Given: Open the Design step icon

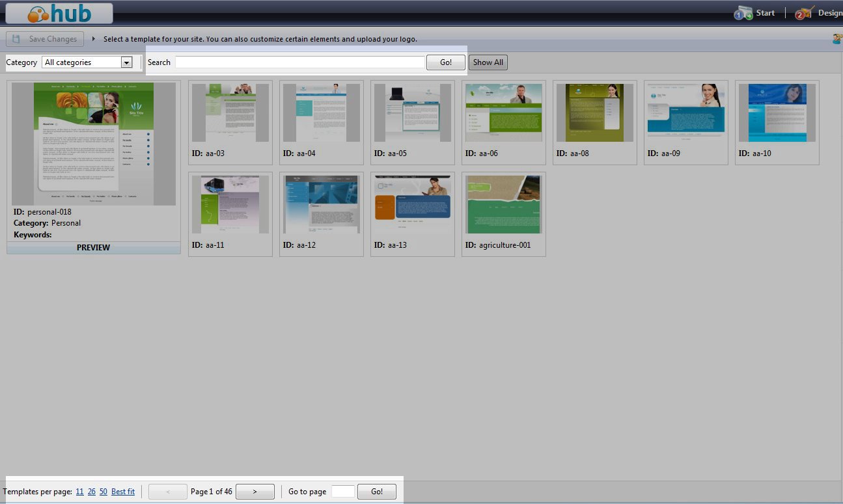Looking at the screenshot, I should 804,13.
